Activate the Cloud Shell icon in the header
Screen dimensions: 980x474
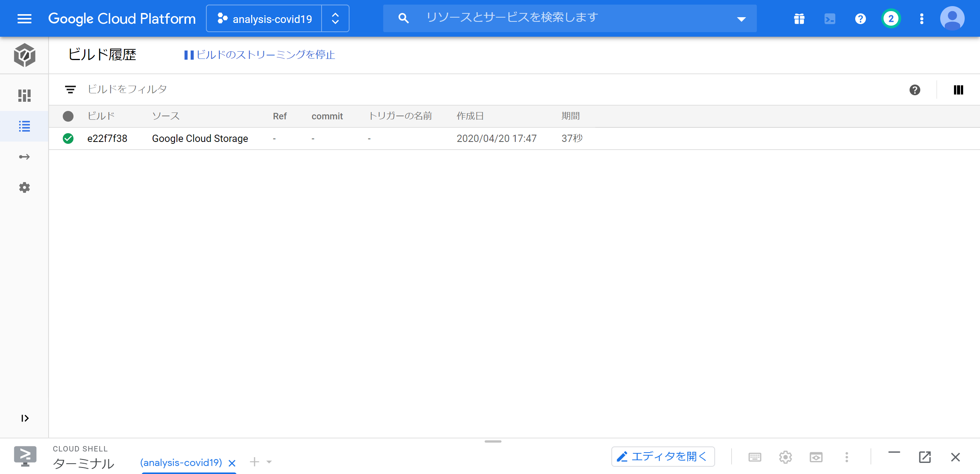click(830, 18)
